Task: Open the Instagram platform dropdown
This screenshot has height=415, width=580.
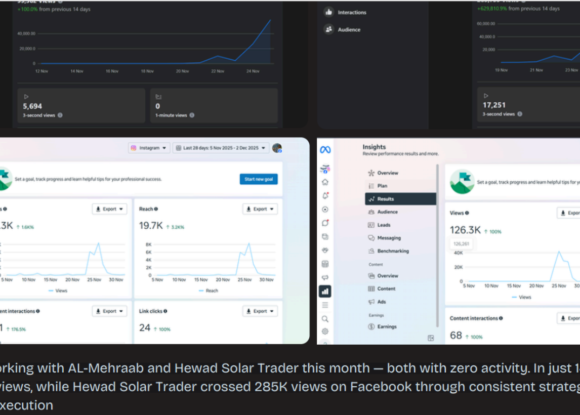Action: point(149,148)
